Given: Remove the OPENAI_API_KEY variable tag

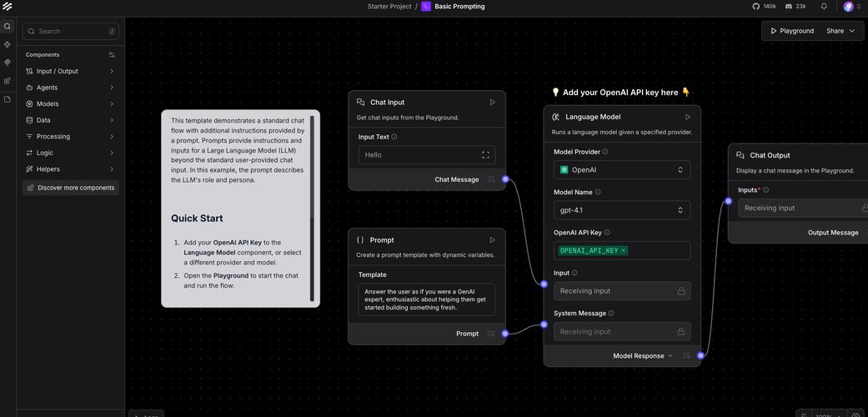Looking at the screenshot, I should click(624, 251).
